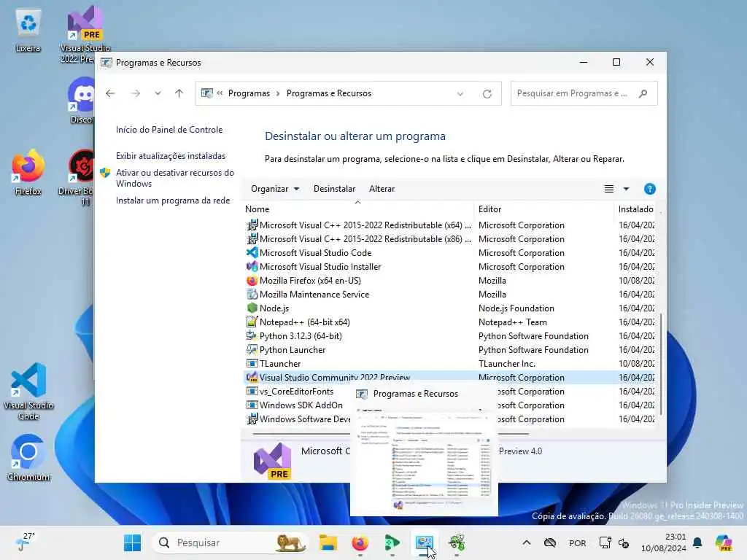Viewport: 747px width, 560px height.
Task: Click the green play-style app taskbar icon
Action: coord(392,542)
